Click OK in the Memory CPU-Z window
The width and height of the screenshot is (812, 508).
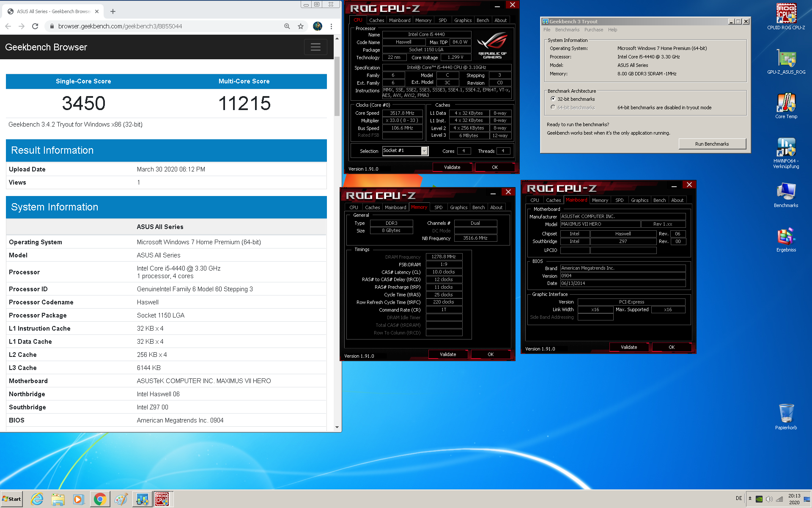pyautogui.click(x=491, y=354)
